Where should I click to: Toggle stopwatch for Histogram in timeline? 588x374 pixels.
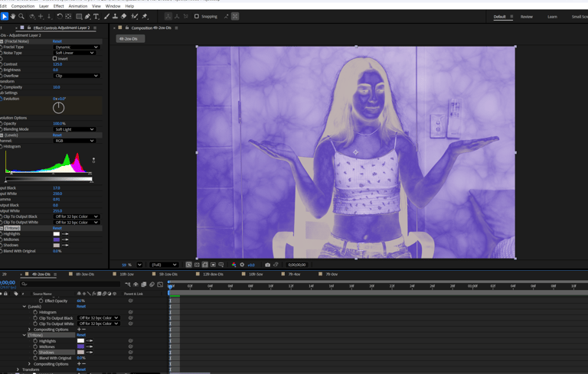35,312
